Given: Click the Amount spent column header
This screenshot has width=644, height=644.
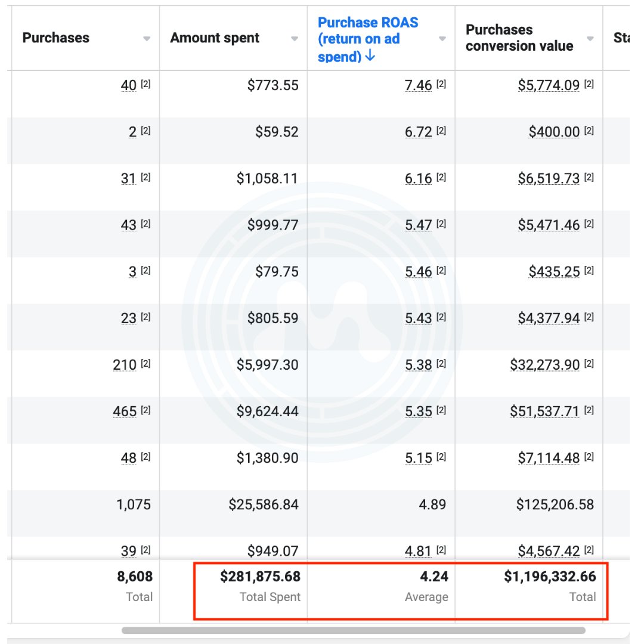Looking at the screenshot, I should [x=215, y=38].
